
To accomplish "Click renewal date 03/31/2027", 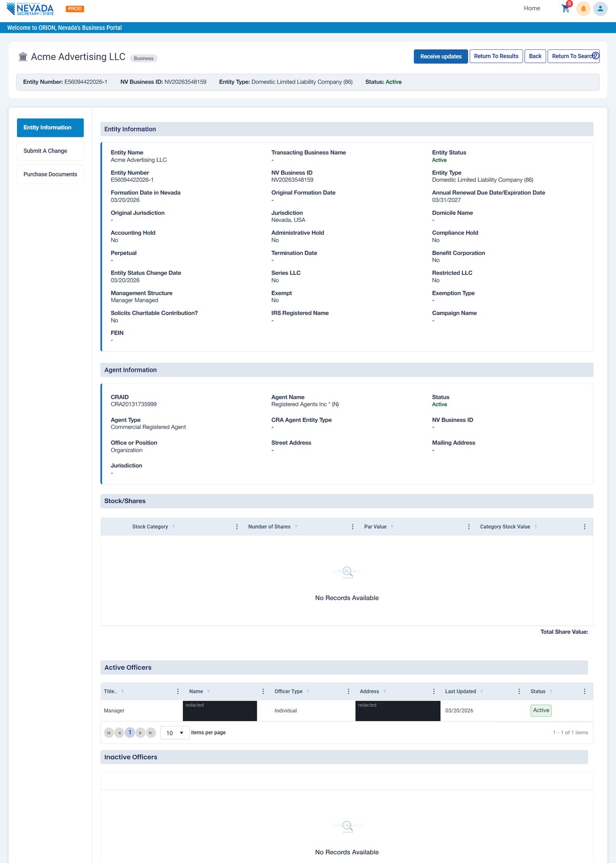I will coord(447,200).
